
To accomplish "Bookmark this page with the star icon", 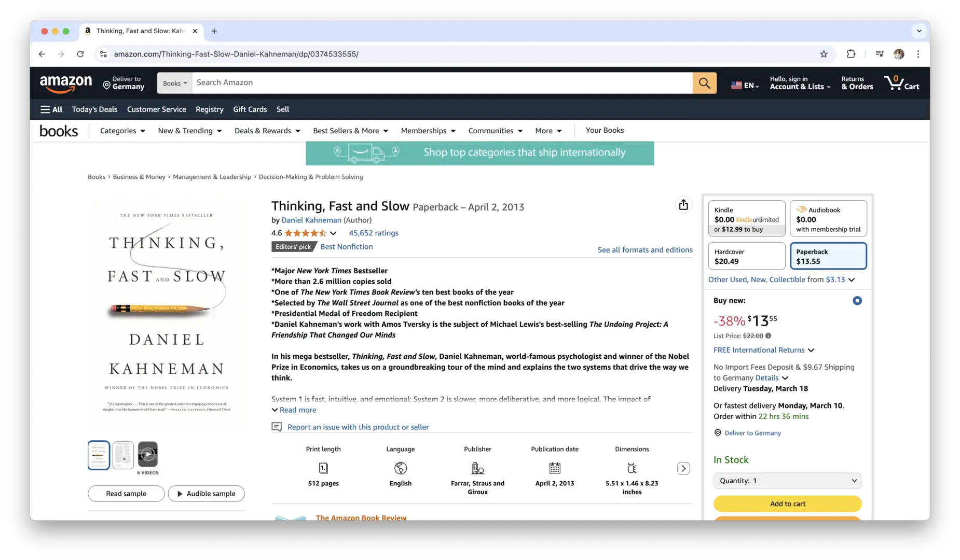I will point(824,54).
